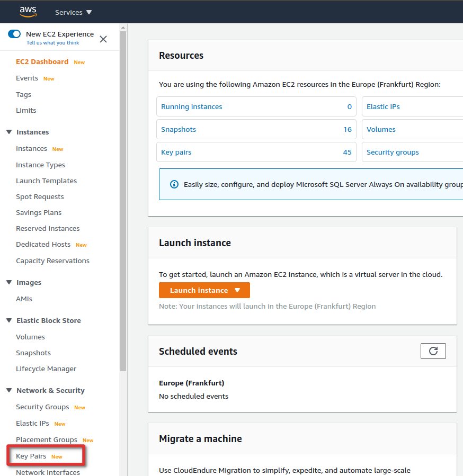Open EC2 Dashboard in the sidebar
The image size is (463, 476).
point(42,61)
